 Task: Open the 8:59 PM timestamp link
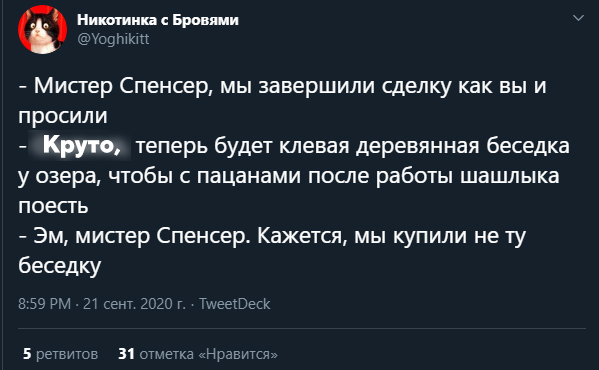click(x=45, y=304)
